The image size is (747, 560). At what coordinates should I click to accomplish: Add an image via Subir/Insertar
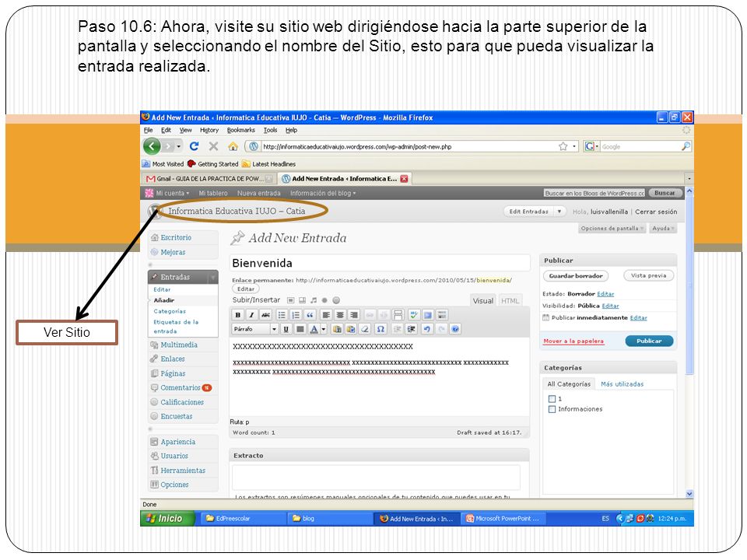(290, 300)
